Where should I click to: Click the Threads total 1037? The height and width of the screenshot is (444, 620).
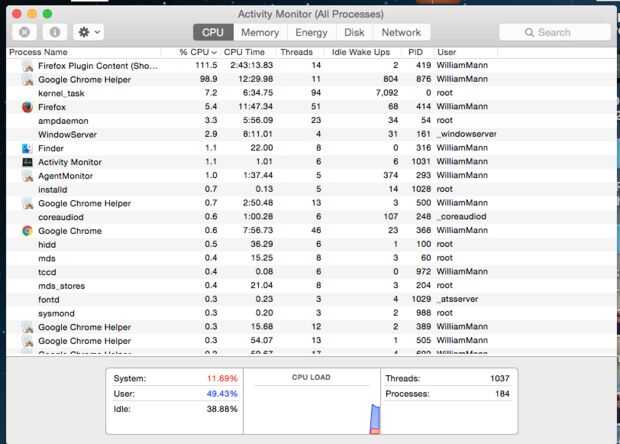pyautogui.click(x=500, y=379)
